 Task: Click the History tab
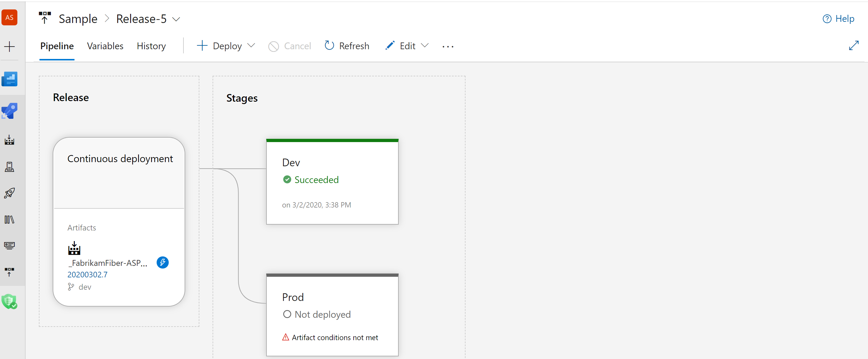[x=151, y=46]
